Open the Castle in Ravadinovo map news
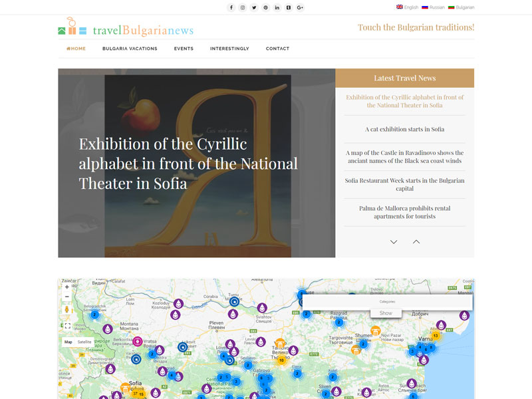 point(404,157)
